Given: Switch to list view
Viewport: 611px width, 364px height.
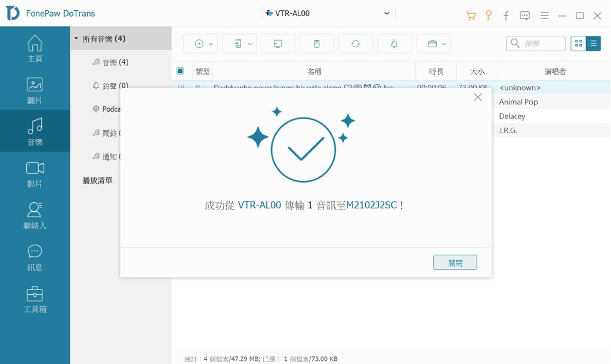Looking at the screenshot, I should click(593, 43).
